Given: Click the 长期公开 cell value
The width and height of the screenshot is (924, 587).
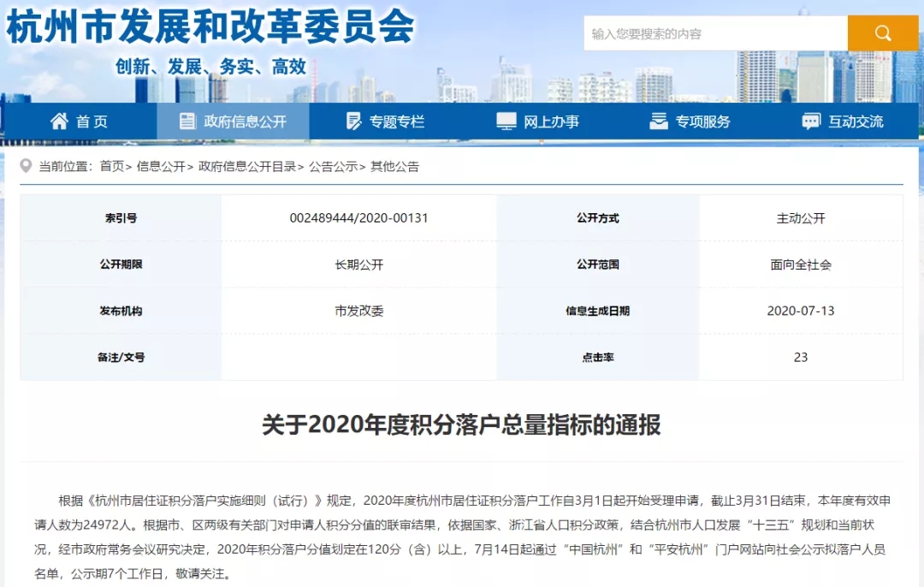Looking at the screenshot, I should tap(358, 264).
